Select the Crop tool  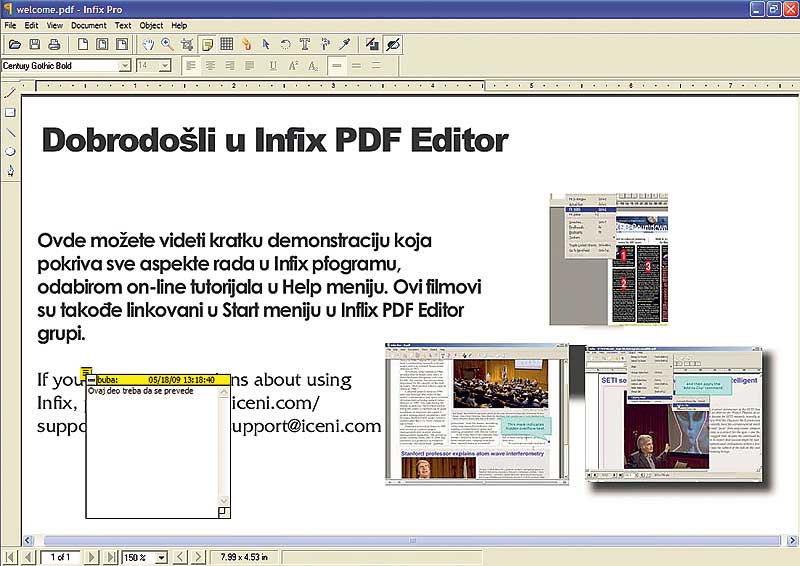pyautogui.click(x=187, y=44)
